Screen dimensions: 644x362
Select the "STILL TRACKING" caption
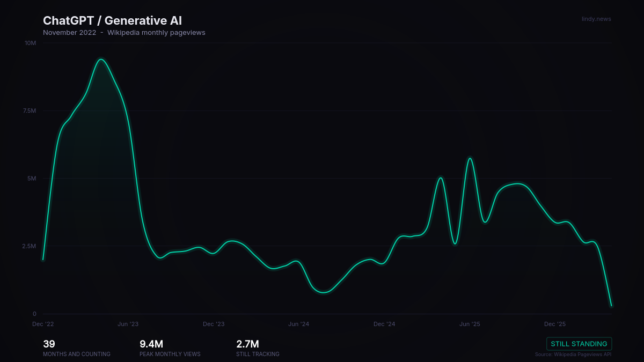coord(258,354)
